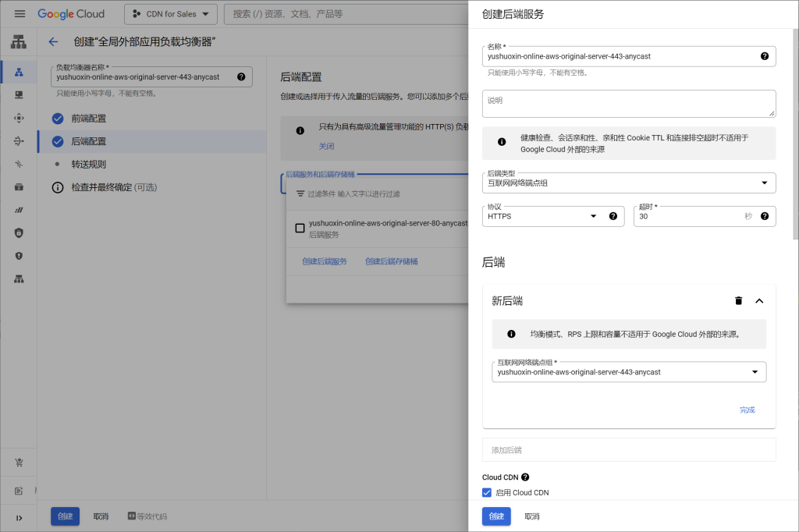Enable the 启用 Cloud CDN checkbox
799x532 pixels.
click(487, 492)
